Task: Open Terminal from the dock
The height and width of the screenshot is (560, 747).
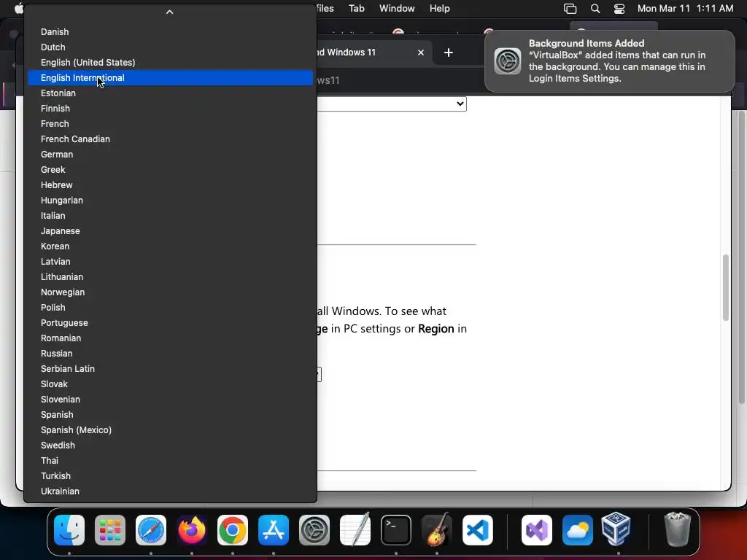Action: tap(396, 530)
